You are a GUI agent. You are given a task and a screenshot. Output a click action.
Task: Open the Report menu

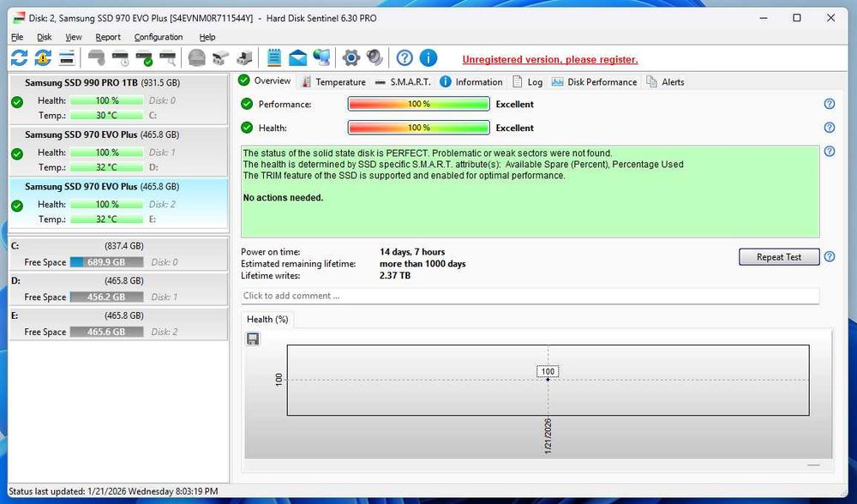[108, 37]
